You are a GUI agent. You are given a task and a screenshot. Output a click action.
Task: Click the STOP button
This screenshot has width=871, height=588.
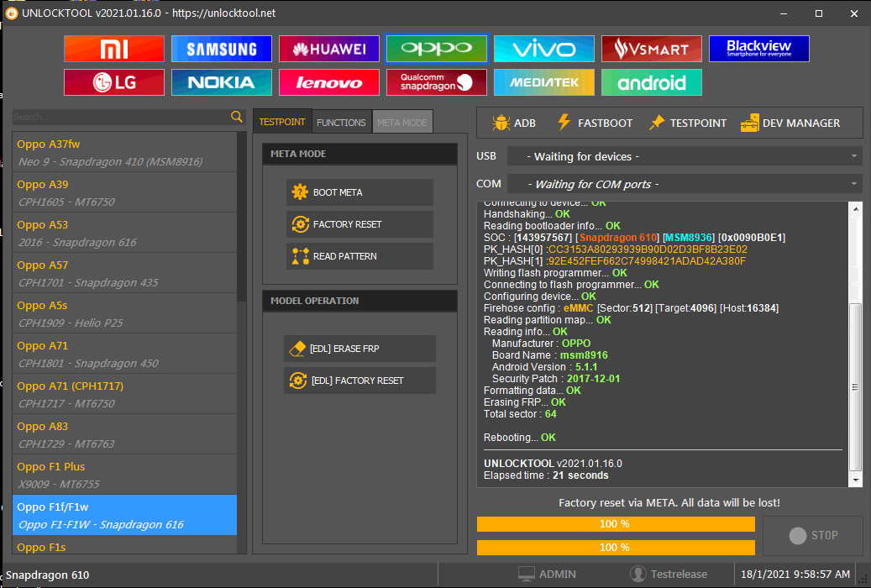[x=813, y=535]
